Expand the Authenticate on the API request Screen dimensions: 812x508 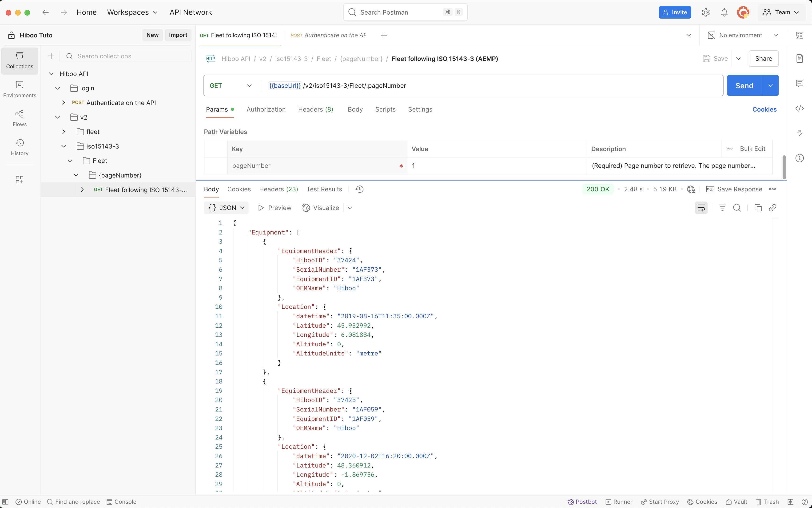pos(64,102)
